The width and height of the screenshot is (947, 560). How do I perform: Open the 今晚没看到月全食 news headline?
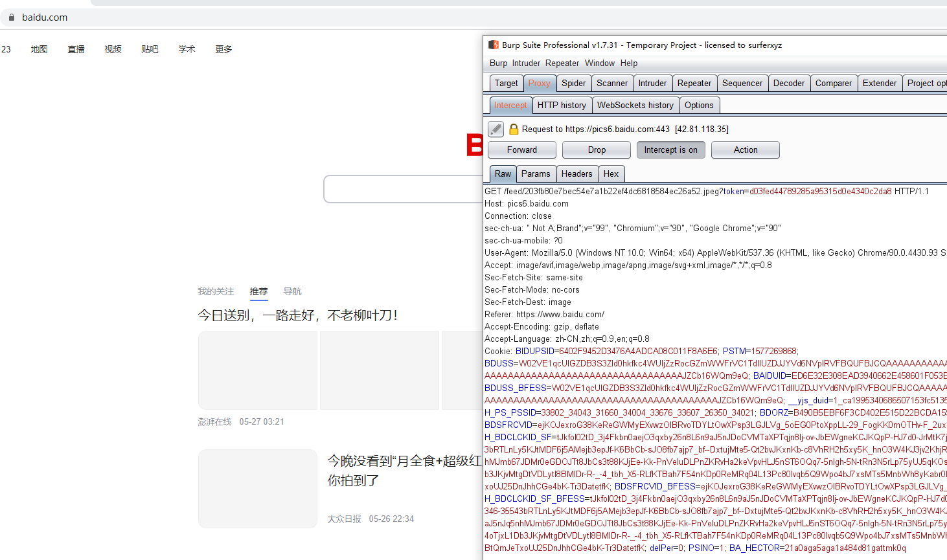coord(405,471)
